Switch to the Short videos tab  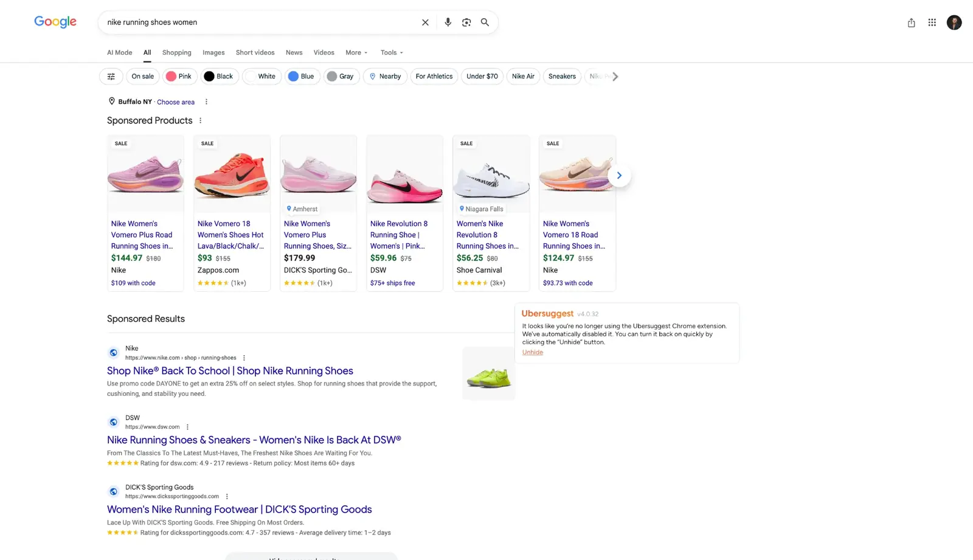[255, 53]
